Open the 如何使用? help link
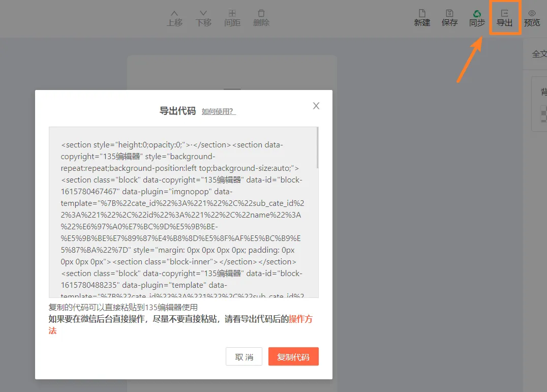Image resolution: width=547 pixels, height=392 pixels. (219, 112)
